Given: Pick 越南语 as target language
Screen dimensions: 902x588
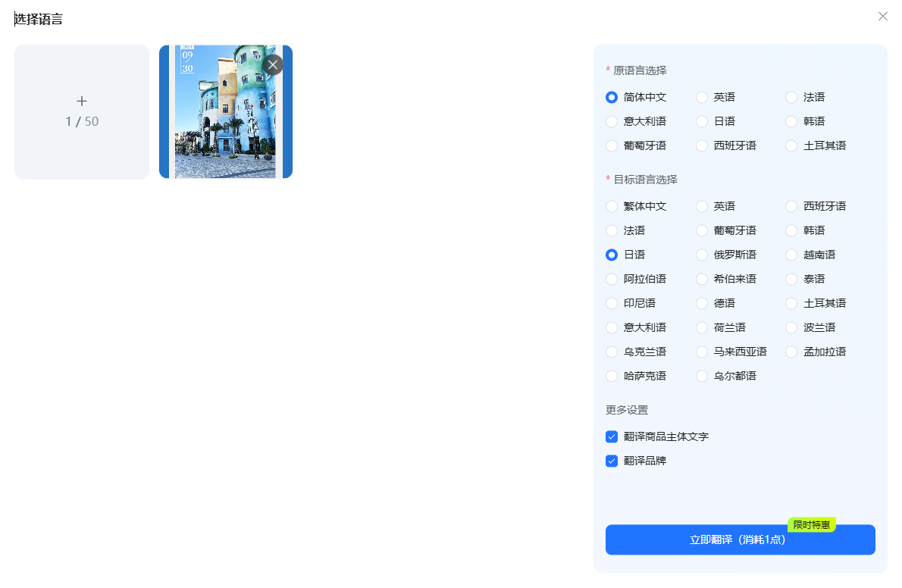Looking at the screenshot, I should pyautogui.click(x=791, y=255).
